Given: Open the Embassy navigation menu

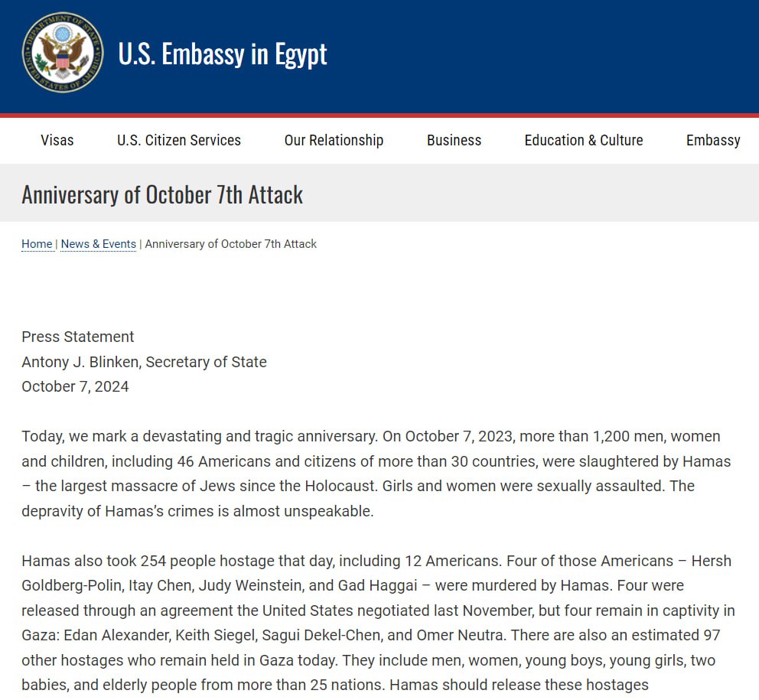Looking at the screenshot, I should point(712,140).
